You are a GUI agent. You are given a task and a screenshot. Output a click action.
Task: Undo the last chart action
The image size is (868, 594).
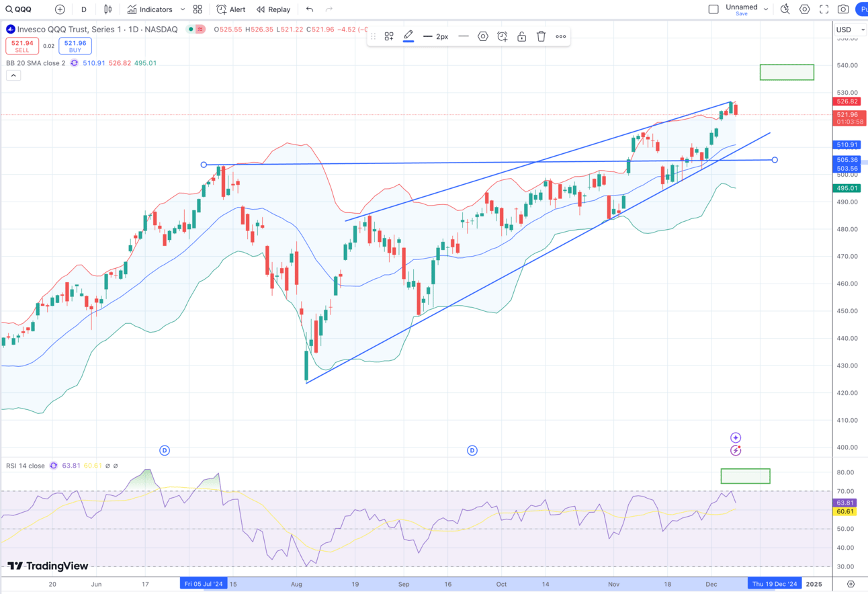[x=310, y=9]
